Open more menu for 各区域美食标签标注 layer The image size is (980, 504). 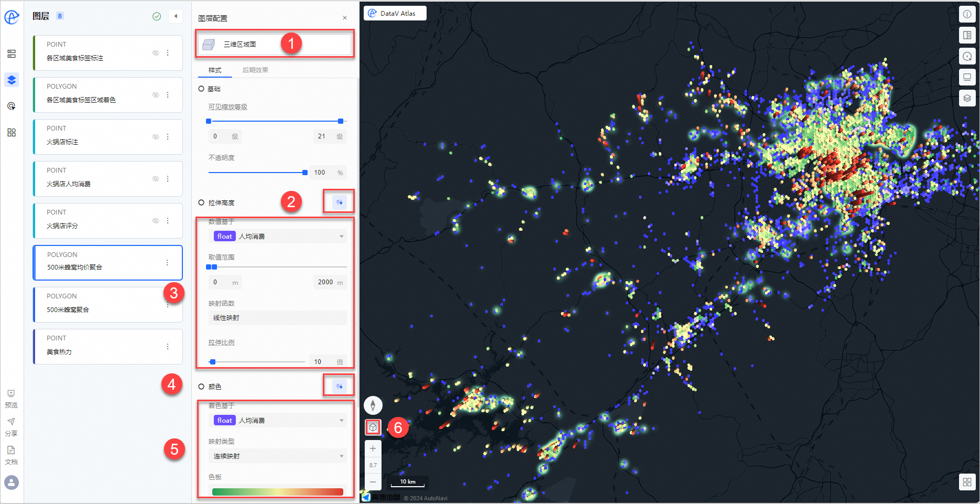pyautogui.click(x=168, y=53)
